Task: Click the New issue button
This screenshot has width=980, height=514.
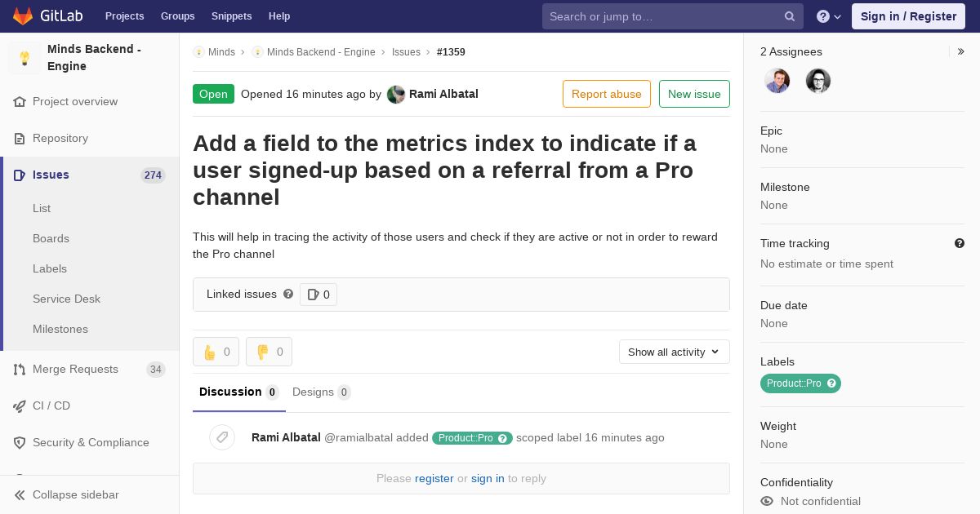Action: 694,94
